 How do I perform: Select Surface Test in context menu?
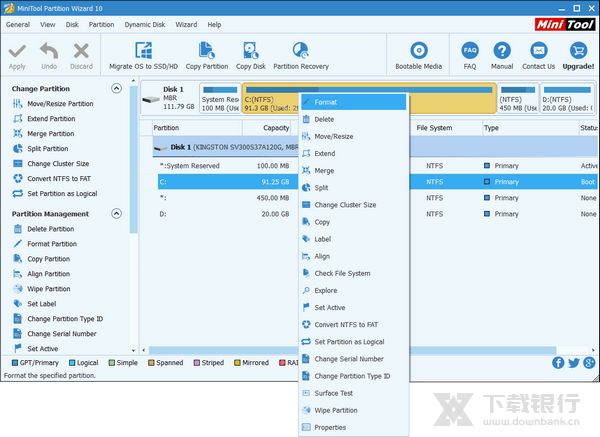click(x=332, y=393)
